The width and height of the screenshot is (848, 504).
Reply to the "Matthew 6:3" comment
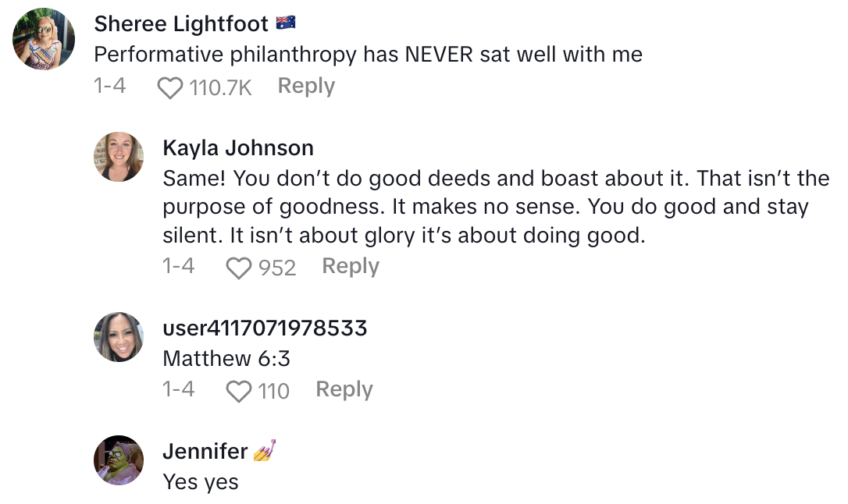tap(344, 389)
